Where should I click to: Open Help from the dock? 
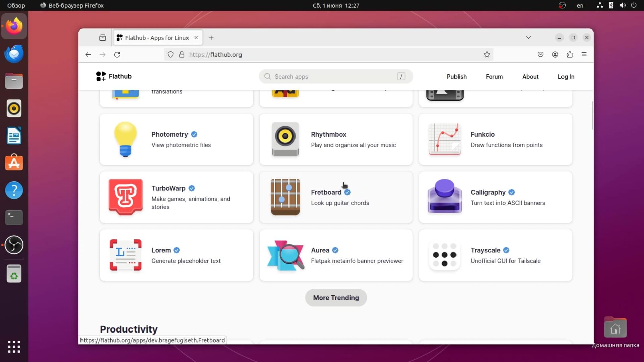tap(14, 190)
